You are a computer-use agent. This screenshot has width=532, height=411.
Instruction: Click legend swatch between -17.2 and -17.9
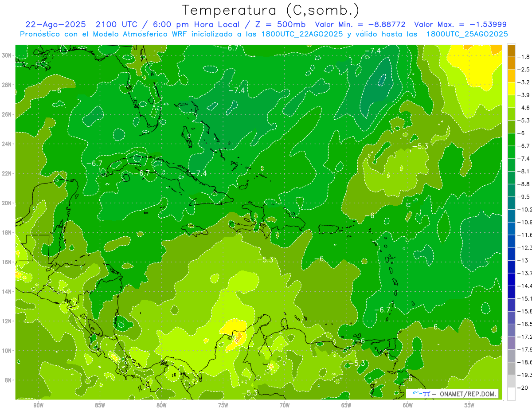(511, 343)
